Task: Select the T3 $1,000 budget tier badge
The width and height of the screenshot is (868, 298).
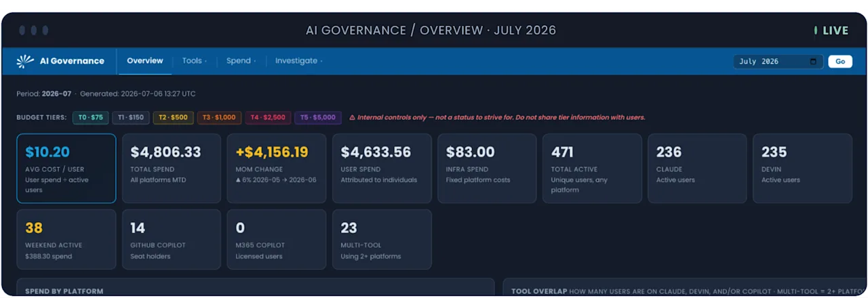Action: (219, 117)
